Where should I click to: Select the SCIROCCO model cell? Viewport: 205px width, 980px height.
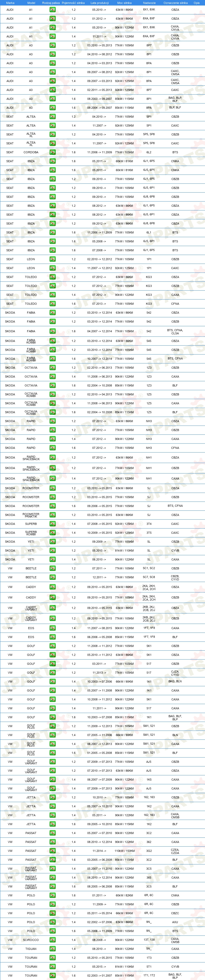pyautogui.click(x=31, y=940)
